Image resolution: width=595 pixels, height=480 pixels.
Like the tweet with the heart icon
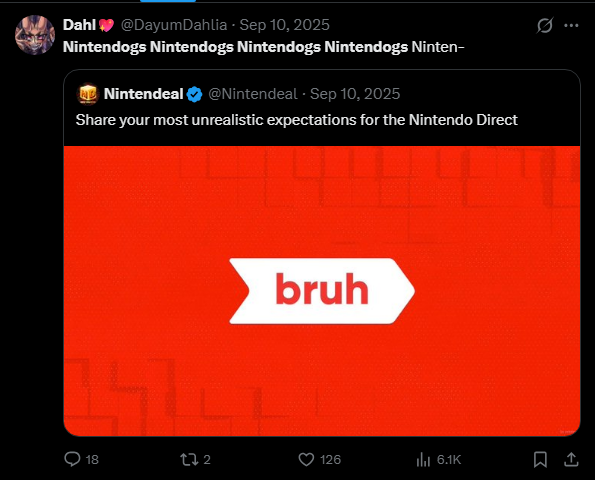pyautogui.click(x=306, y=460)
